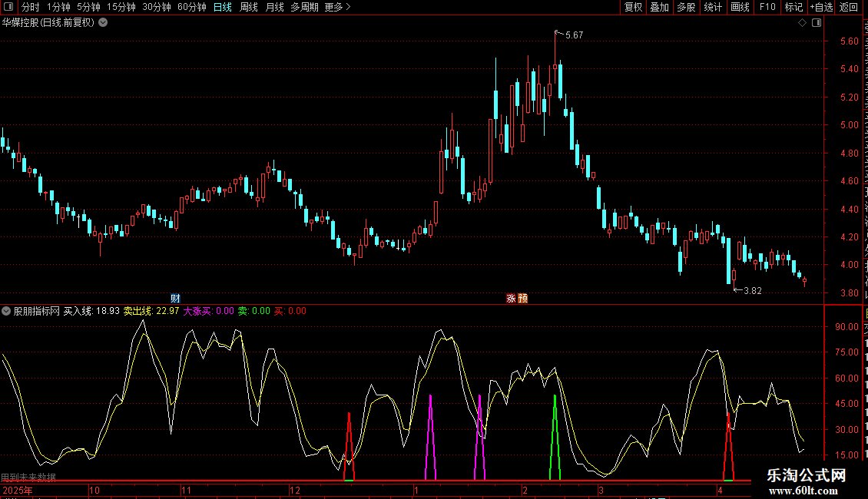Viewport: 868px width, 499px height.
Task: Click the 90.00 indicator axis label
Action: (x=847, y=326)
